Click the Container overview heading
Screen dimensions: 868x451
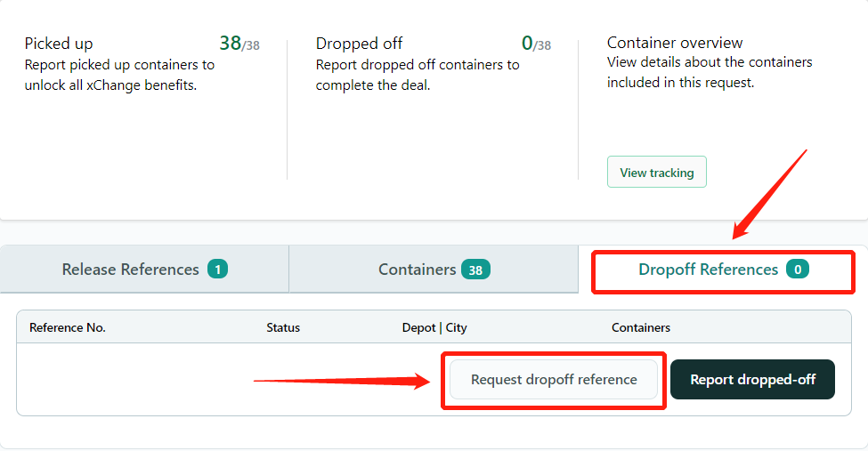tap(675, 43)
